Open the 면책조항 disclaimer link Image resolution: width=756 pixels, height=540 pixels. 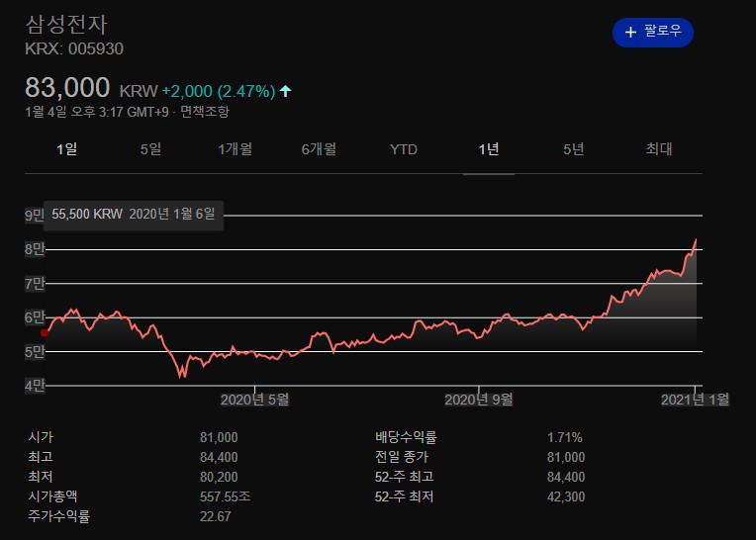tap(205, 112)
